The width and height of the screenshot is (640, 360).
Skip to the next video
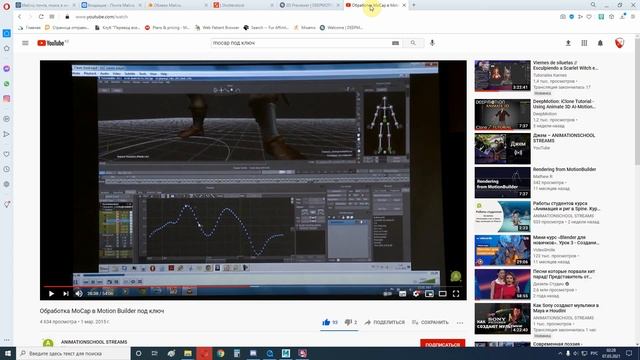point(66,293)
